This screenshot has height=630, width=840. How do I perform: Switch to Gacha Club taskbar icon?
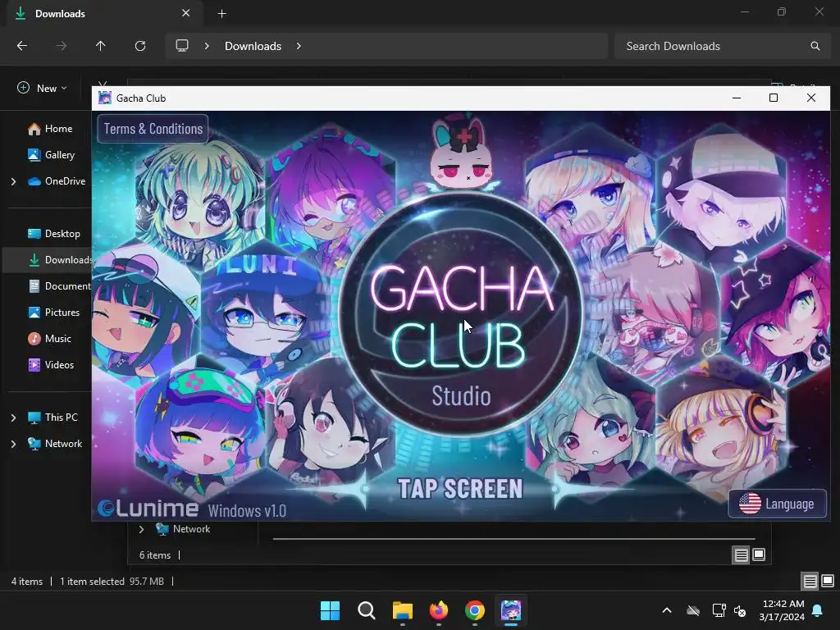(x=511, y=610)
